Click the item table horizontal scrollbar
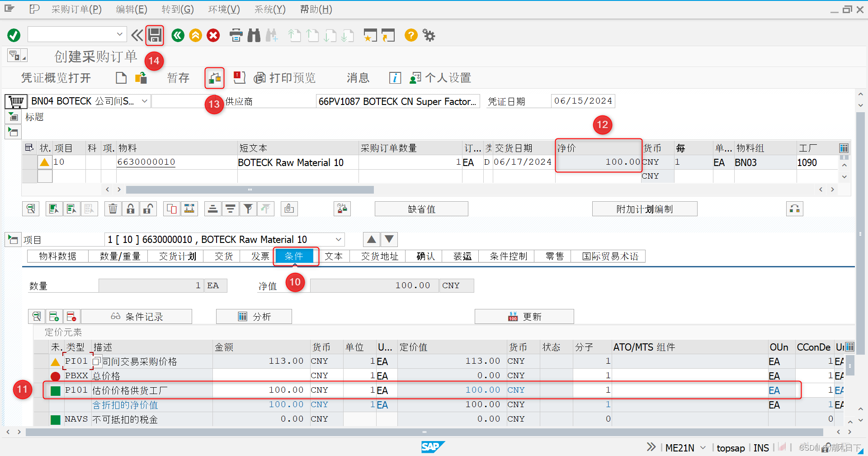Image resolution: width=868 pixels, height=456 pixels. [x=250, y=190]
